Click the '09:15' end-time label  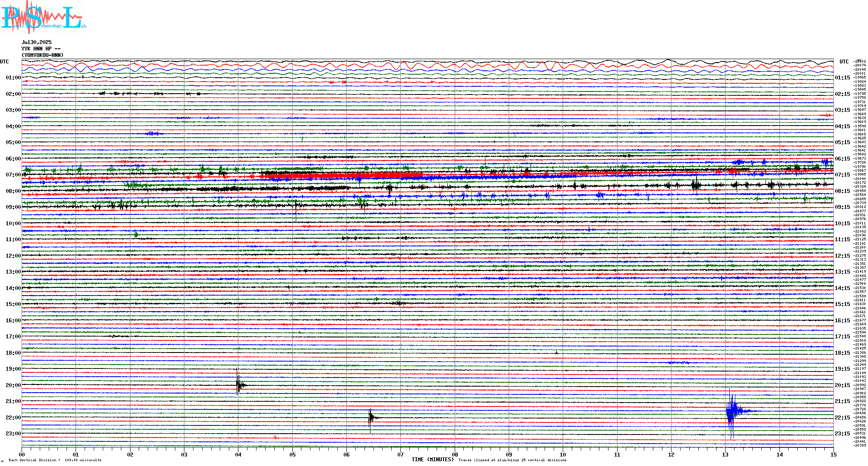click(843, 207)
